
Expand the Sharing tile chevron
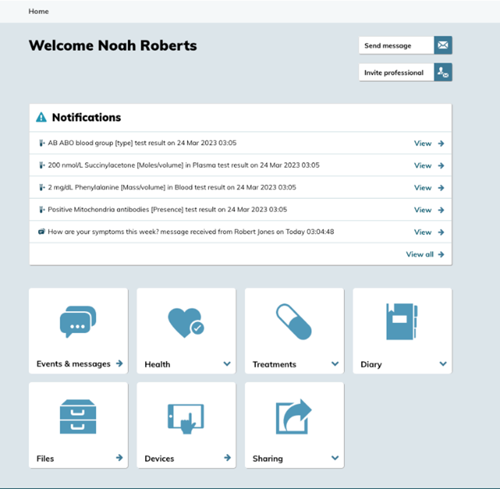coord(335,458)
